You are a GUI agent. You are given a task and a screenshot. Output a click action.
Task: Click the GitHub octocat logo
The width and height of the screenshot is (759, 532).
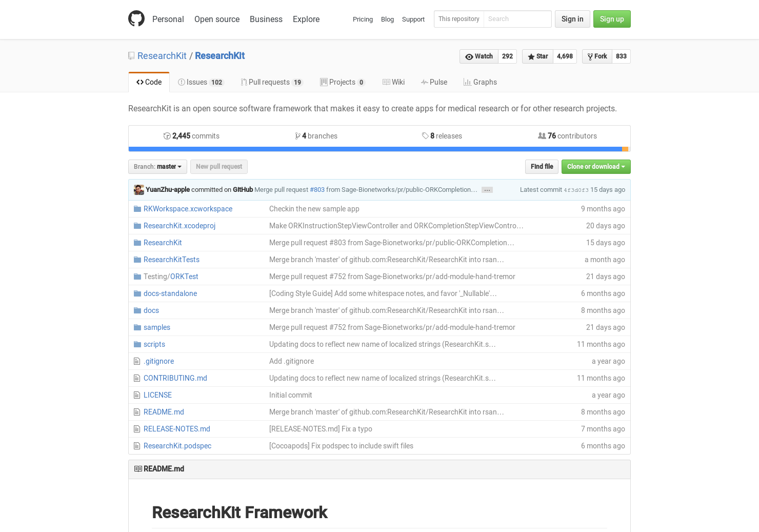click(136, 18)
